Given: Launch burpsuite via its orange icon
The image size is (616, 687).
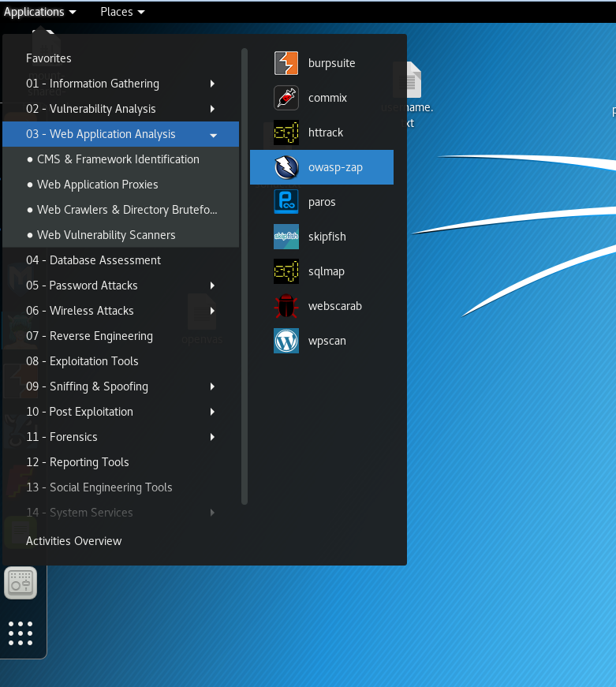Looking at the screenshot, I should pos(286,63).
